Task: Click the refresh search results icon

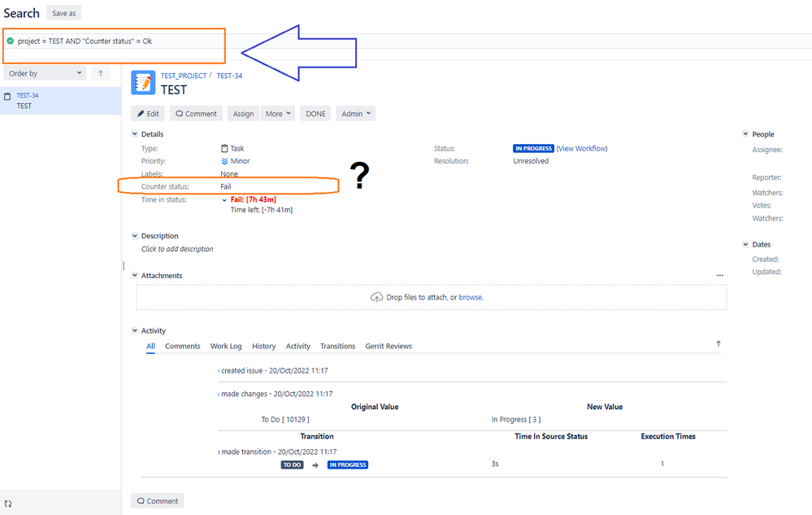Action: 8,504
